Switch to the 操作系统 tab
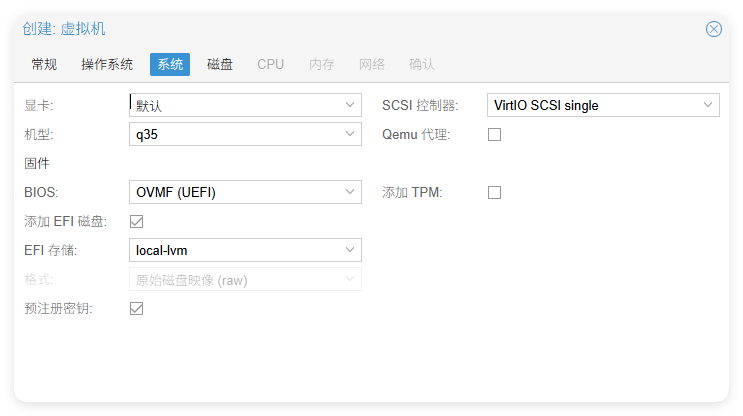Image resolution: width=743 pixels, height=416 pixels. click(107, 64)
